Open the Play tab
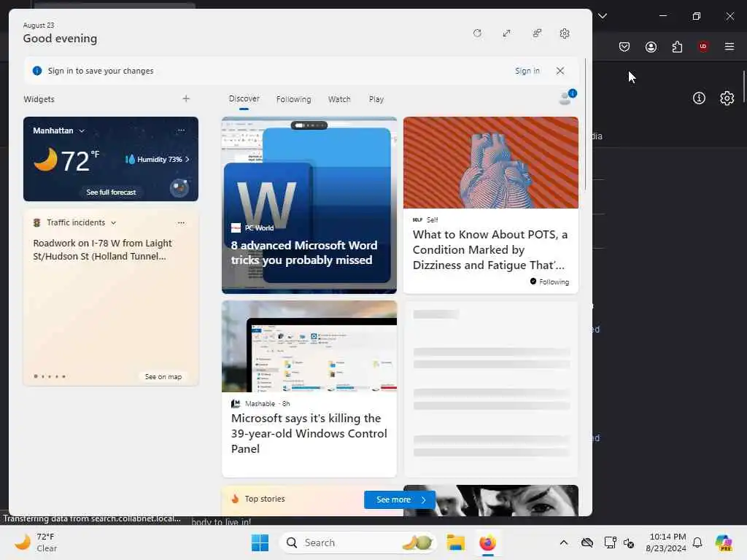 [376, 99]
